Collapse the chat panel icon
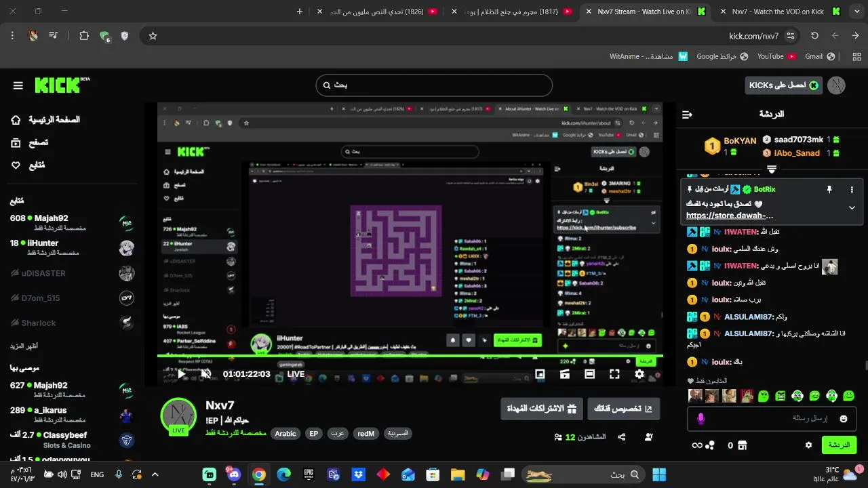Image resolution: width=868 pixels, height=488 pixels. click(687, 115)
